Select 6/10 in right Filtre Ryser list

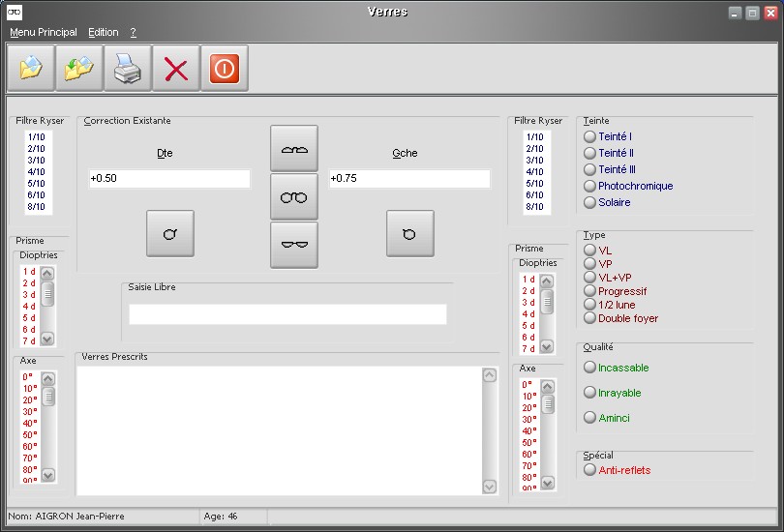point(535,194)
